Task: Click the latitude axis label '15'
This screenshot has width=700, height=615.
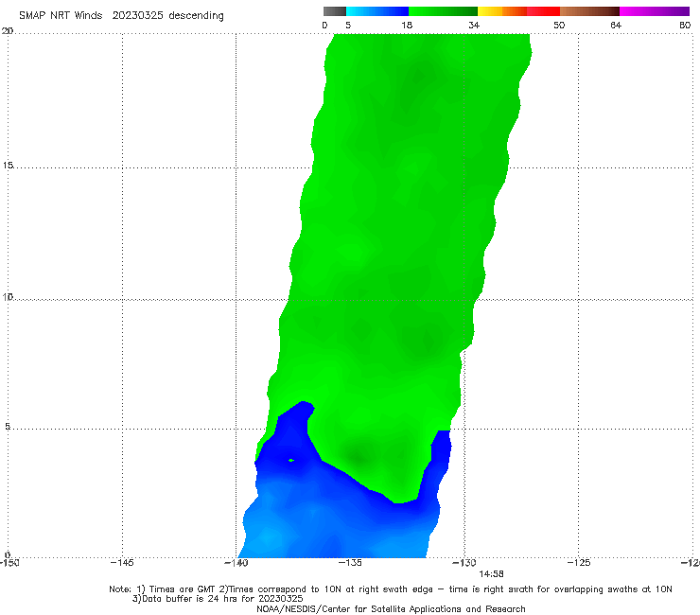Action: pyautogui.click(x=8, y=166)
